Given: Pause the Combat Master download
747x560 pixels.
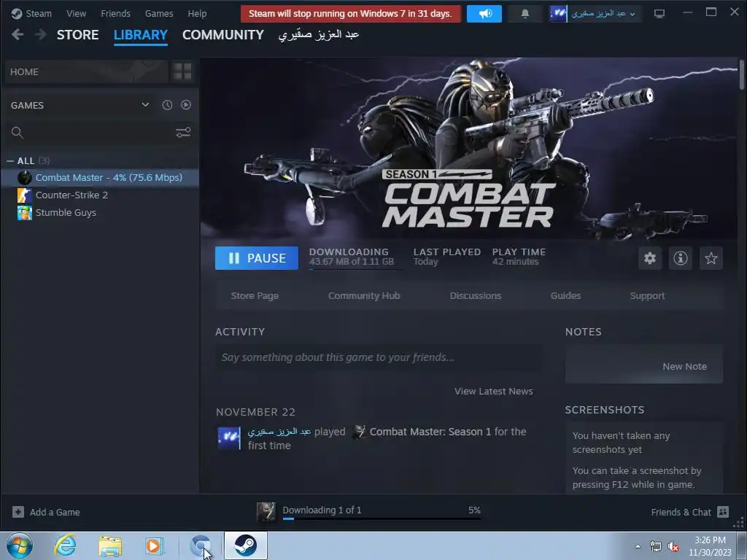Looking at the screenshot, I should (x=256, y=258).
